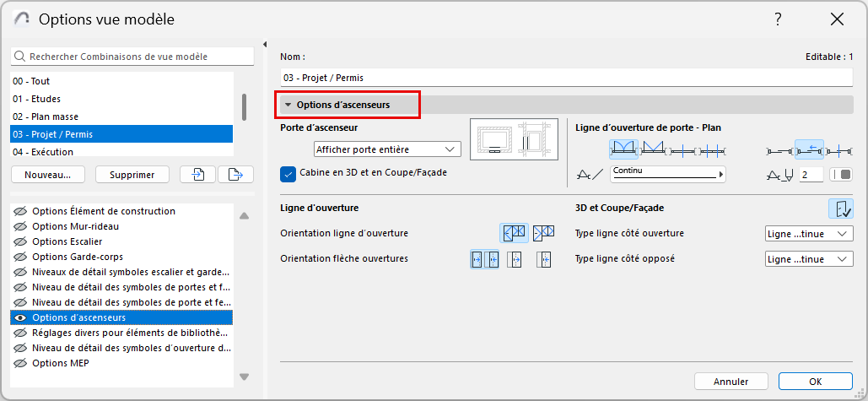Select the second opening line orientation icon
The image size is (868, 401).
click(543, 232)
